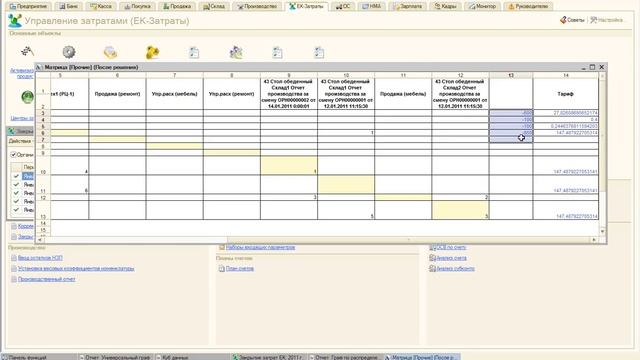Click the yellow cubes icon
Screen dimensions: 640x360
[152, 52]
